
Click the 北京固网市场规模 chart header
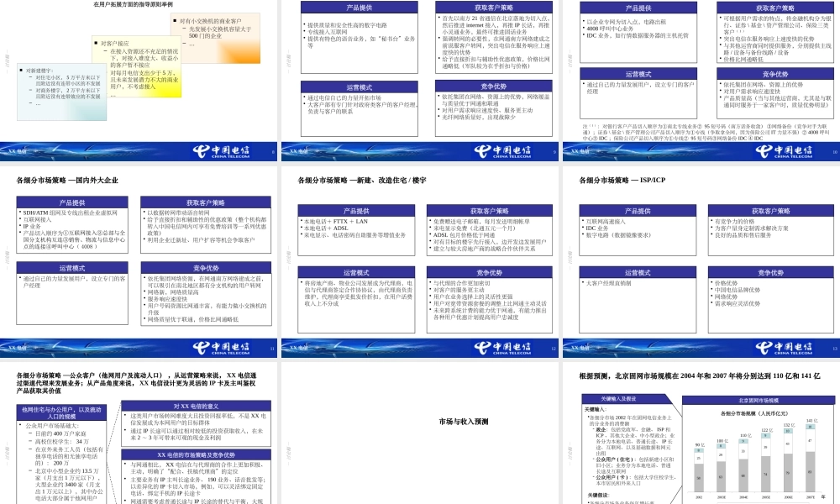point(759,400)
